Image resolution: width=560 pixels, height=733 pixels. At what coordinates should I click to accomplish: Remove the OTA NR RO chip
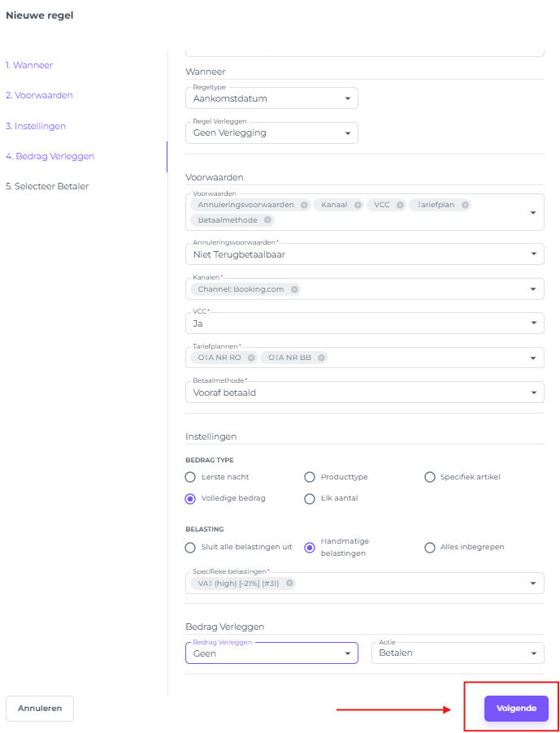pyautogui.click(x=252, y=358)
